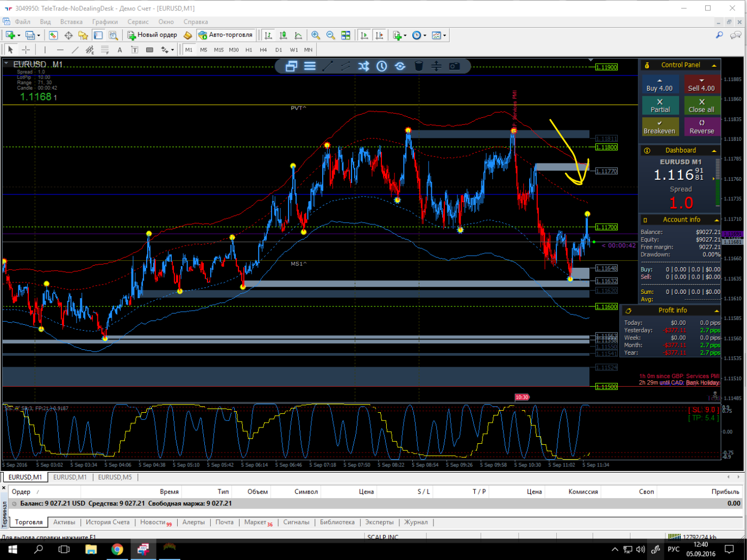Click the Breakeven button

click(660, 127)
